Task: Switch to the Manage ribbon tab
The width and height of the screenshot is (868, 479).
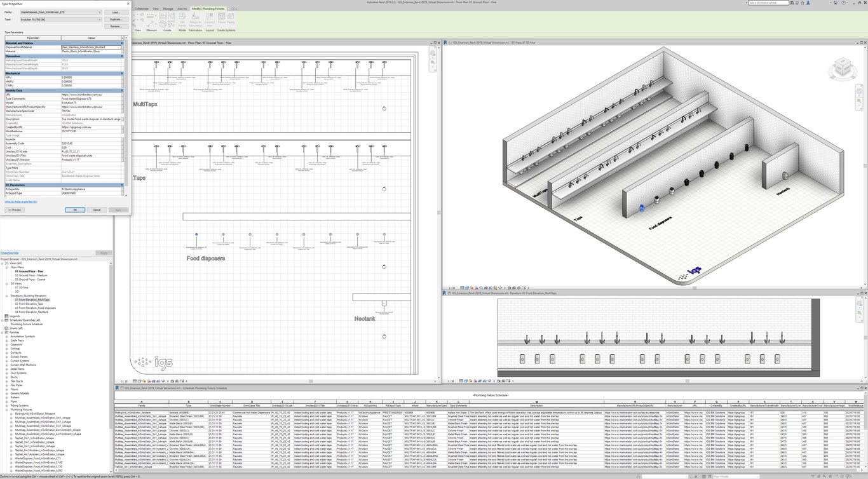Action: point(168,9)
